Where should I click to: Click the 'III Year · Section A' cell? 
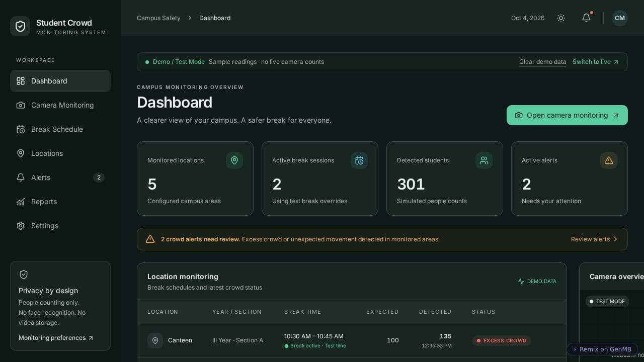[x=237, y=340]
